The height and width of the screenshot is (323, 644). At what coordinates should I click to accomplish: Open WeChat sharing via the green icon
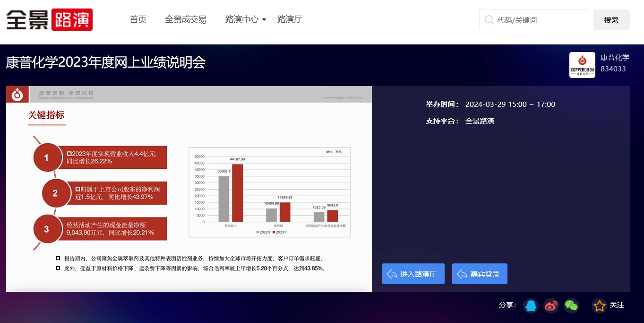[571, 306]
